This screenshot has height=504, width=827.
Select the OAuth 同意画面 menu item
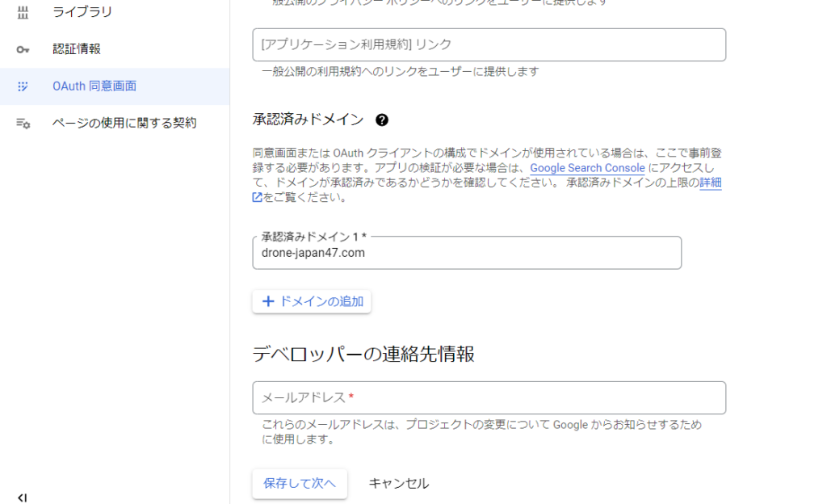[94, 86]
